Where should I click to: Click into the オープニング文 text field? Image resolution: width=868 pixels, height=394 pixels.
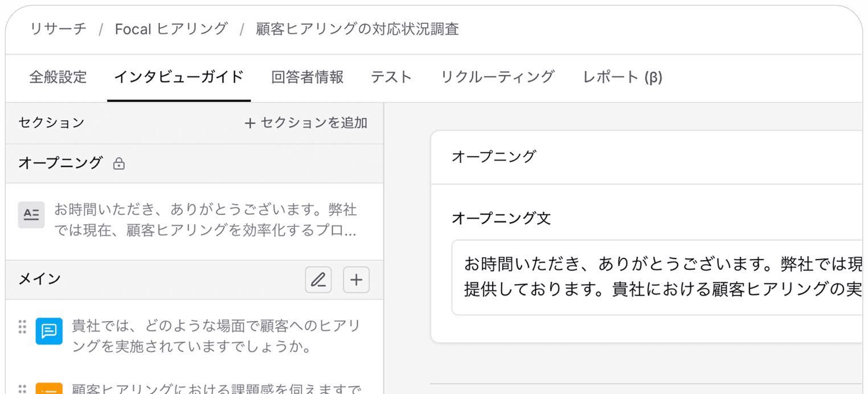[655, 277]
